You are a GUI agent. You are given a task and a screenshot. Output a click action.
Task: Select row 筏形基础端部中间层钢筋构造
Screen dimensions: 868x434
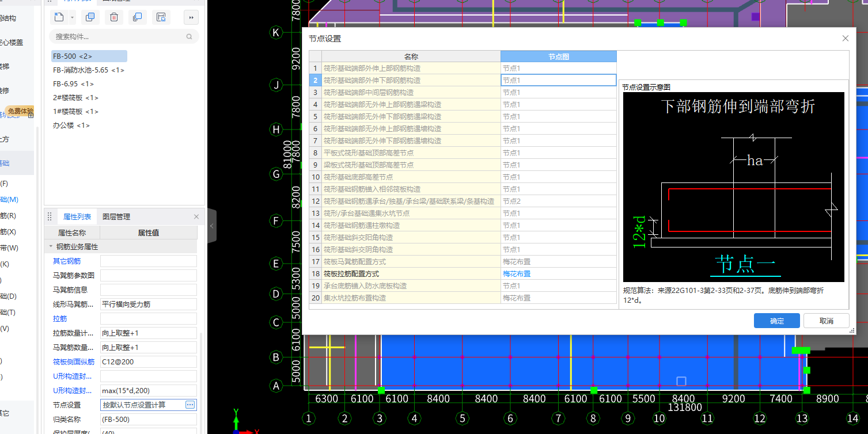tap(411, 92)
